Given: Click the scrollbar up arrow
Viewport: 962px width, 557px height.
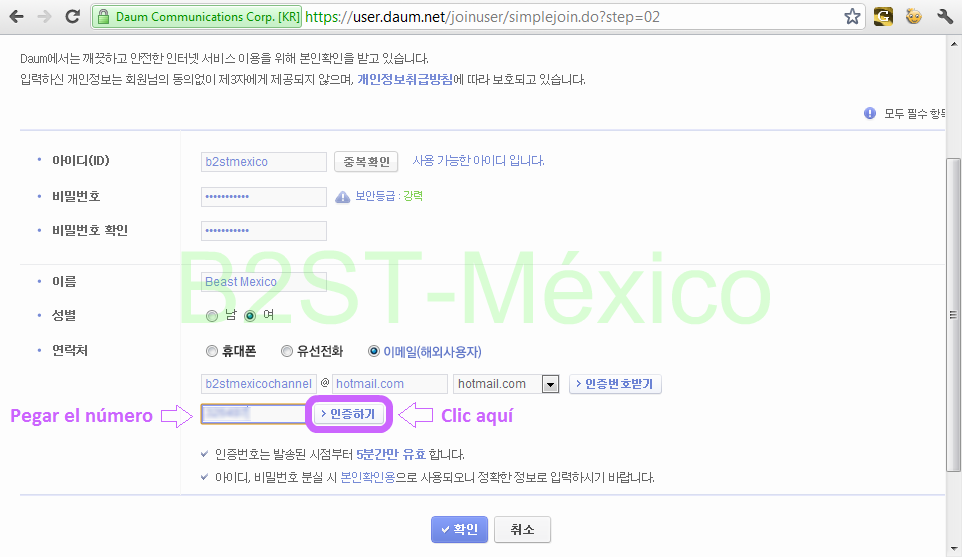Looking at the screenshot, I should pyautogui.click(x=953, y=44).
